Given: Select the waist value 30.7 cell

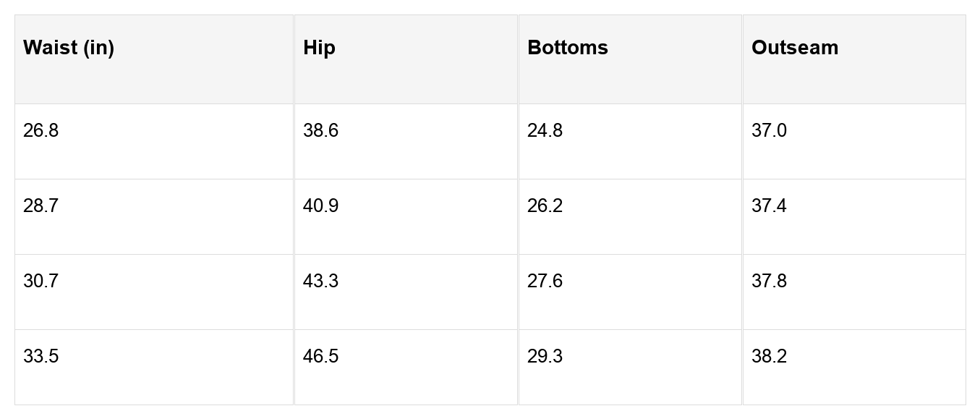Looking at the screenshot, I should [154, 292].
